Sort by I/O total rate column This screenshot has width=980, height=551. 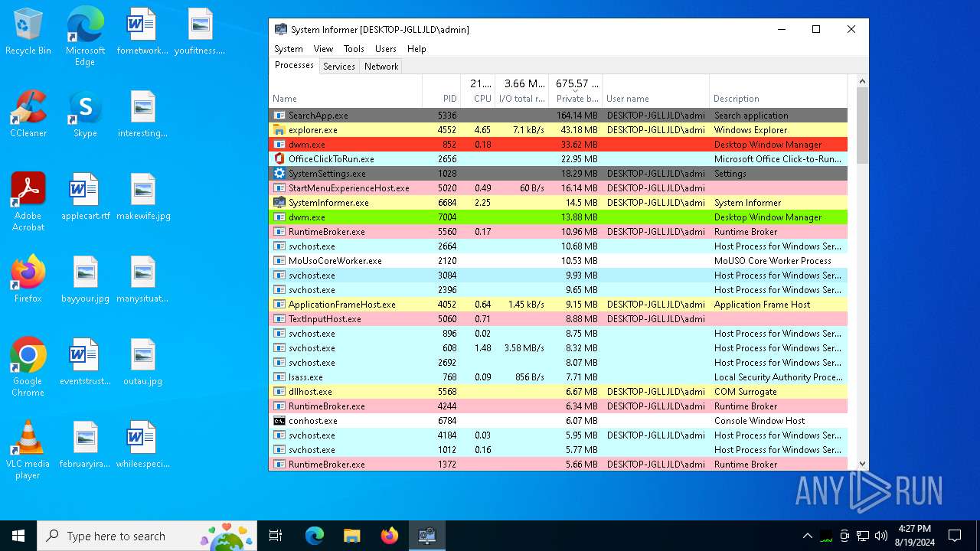[x=522, y=91]
